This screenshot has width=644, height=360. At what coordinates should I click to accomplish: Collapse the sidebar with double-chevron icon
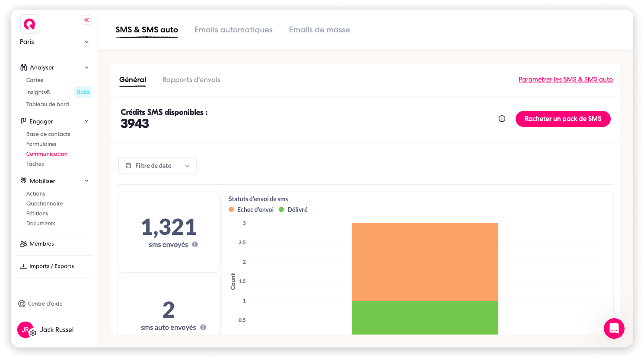(x=86, y=20)
